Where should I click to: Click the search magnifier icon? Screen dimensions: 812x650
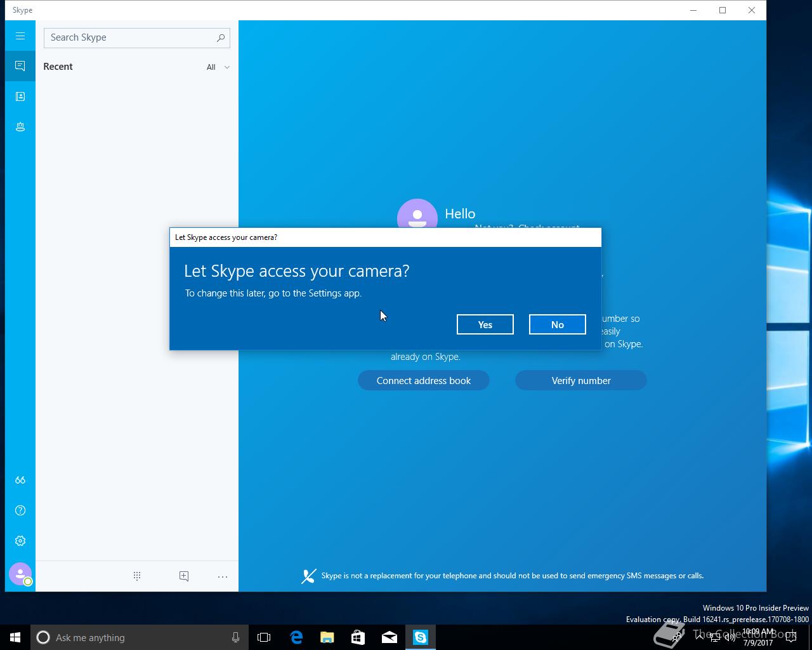(220, 38)
